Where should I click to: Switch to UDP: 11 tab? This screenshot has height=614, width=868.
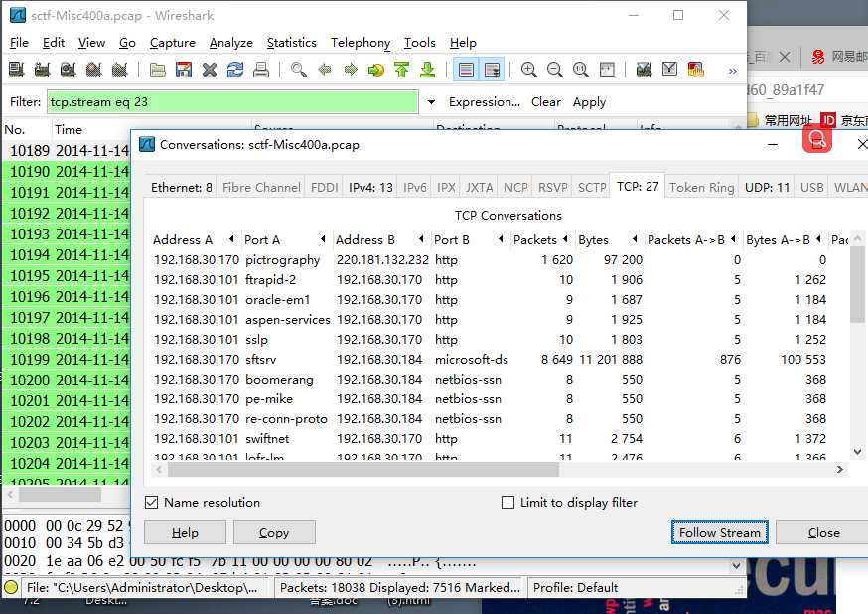click(x=767, y=187)
